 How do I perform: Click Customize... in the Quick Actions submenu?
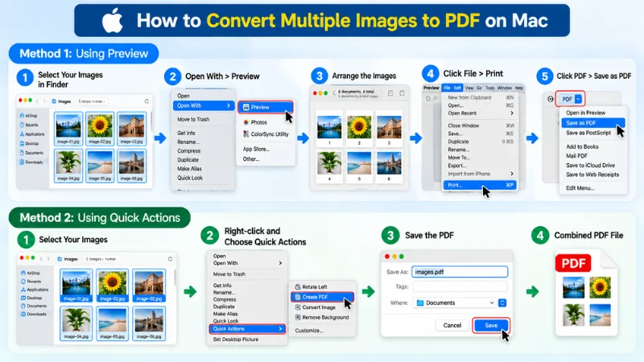309,331
